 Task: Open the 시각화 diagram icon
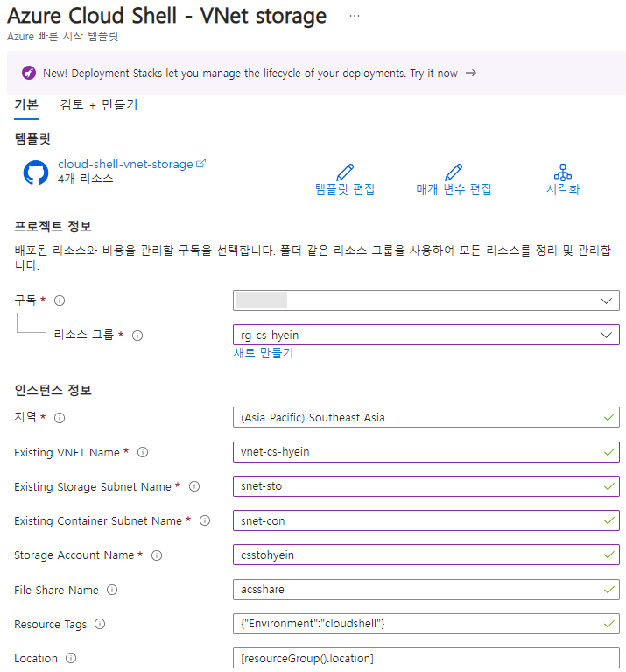click(563, 173)
